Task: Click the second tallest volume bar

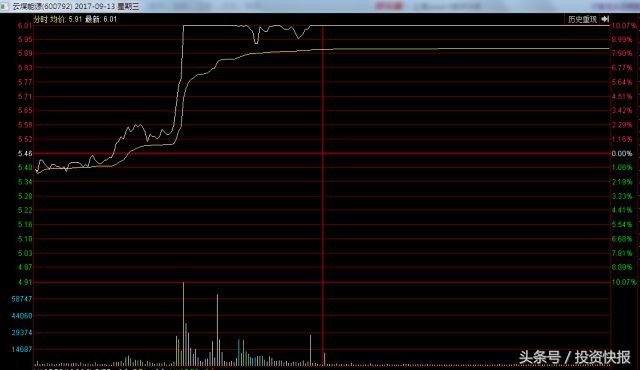Action: tap(217, 329)
